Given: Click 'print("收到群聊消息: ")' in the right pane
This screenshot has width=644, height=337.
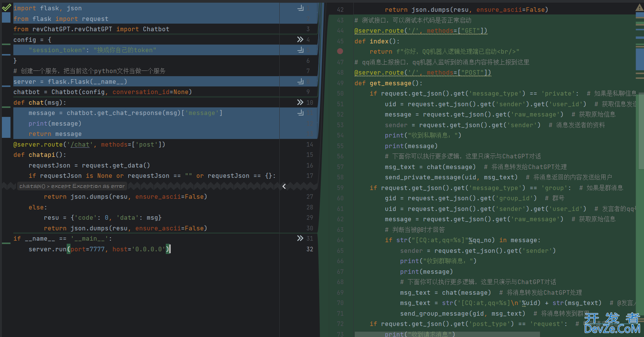Looking at the screenshot, I should point(438,261).
